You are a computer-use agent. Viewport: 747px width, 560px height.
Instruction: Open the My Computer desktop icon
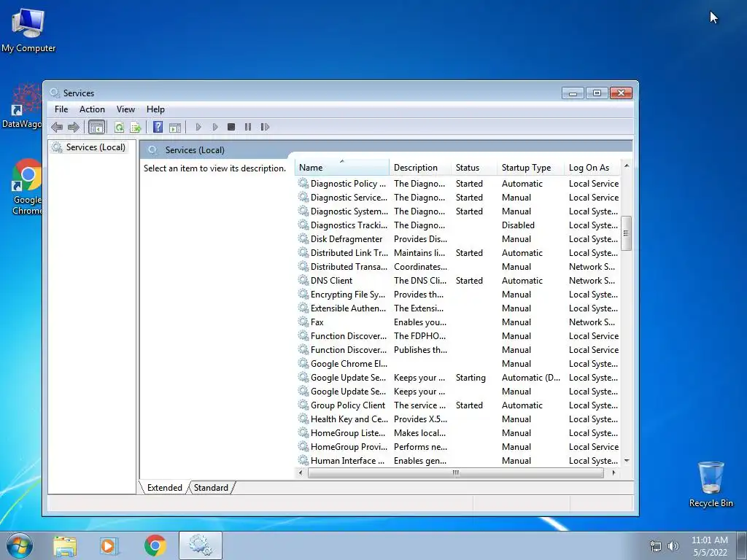pos(28,28)
